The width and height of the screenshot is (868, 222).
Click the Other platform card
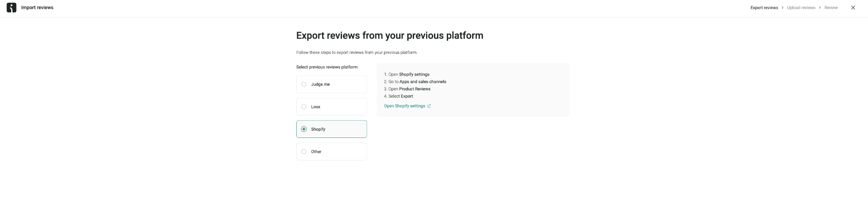tap(331, 152)
